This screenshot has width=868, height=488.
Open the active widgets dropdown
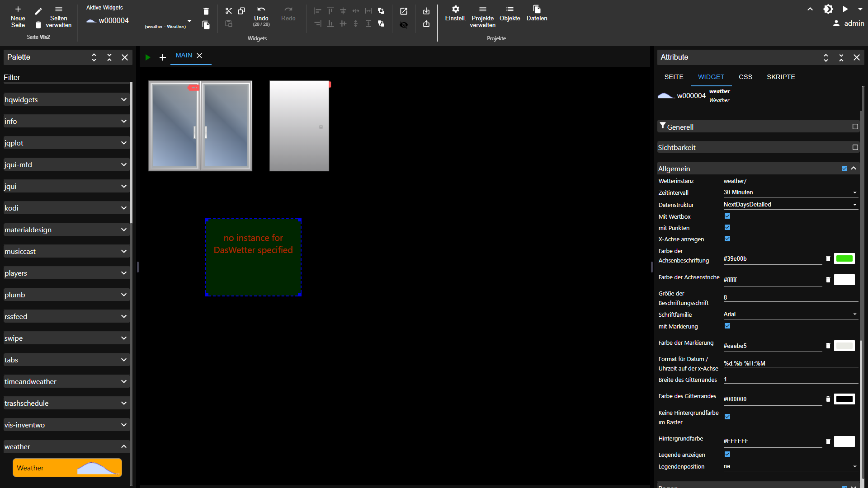coord(189,21)
